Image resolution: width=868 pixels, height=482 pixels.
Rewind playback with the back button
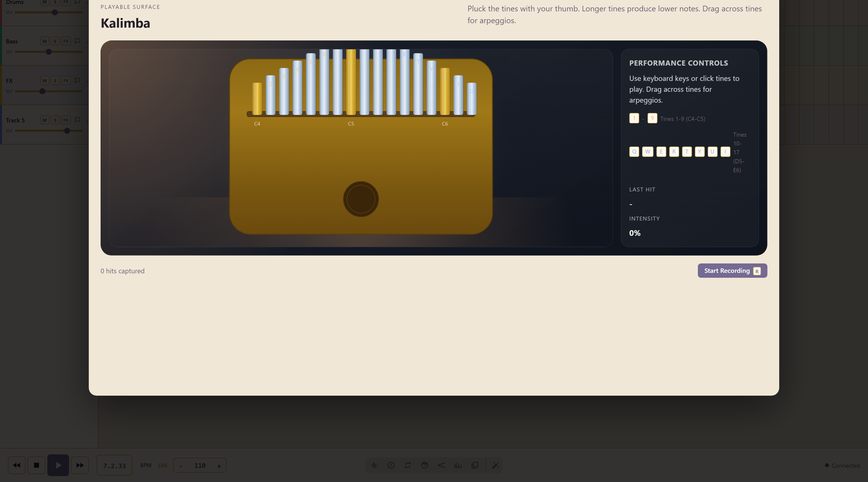pyautogui.click(x=17, y=465)
